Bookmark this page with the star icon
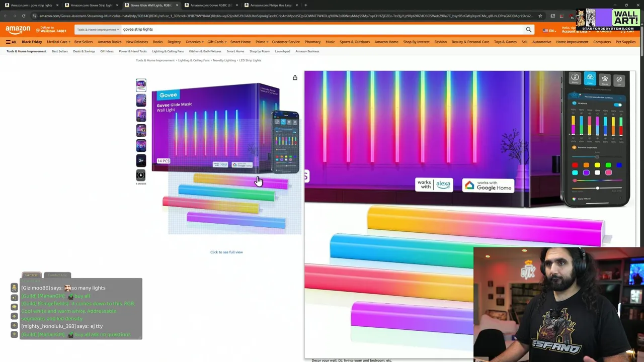 pos(540,16)
